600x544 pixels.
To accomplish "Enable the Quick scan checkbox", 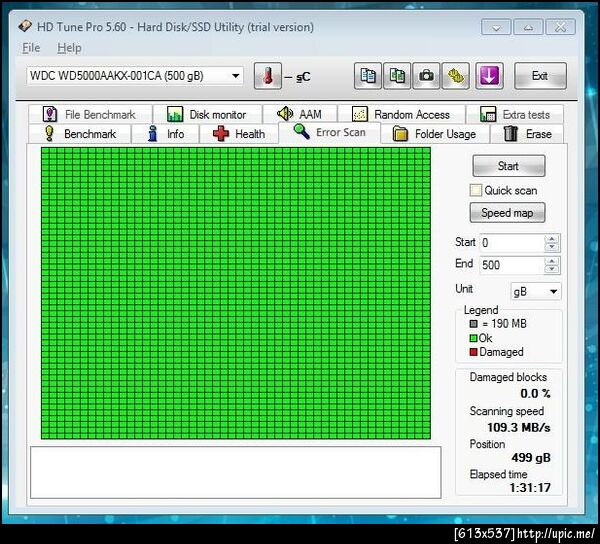I will click(476, 190).
